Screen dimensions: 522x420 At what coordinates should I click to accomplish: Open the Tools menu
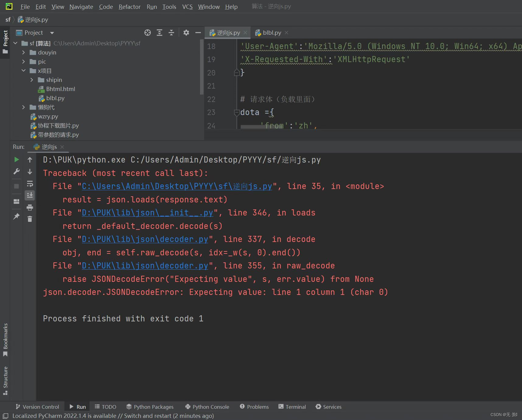click(x=169, y=7)
